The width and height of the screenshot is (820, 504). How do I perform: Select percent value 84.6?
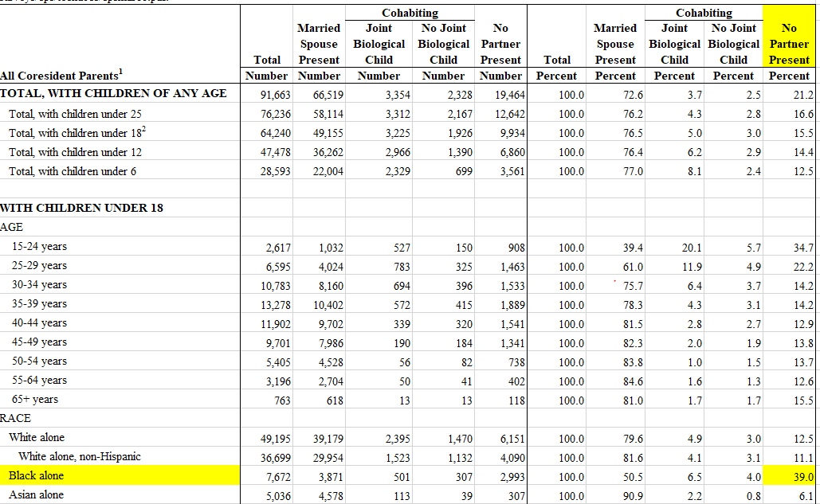coord(633,381)
